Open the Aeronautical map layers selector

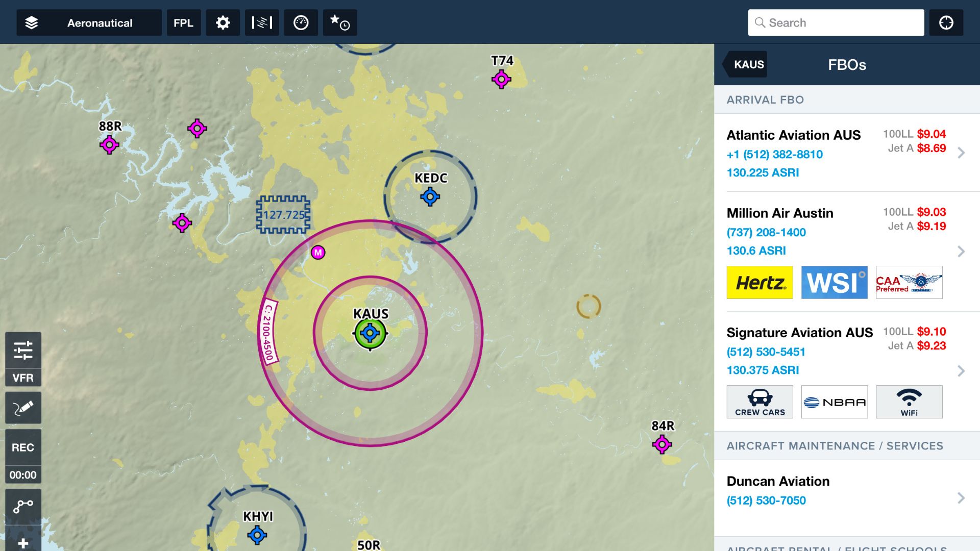tap(89, 22)
